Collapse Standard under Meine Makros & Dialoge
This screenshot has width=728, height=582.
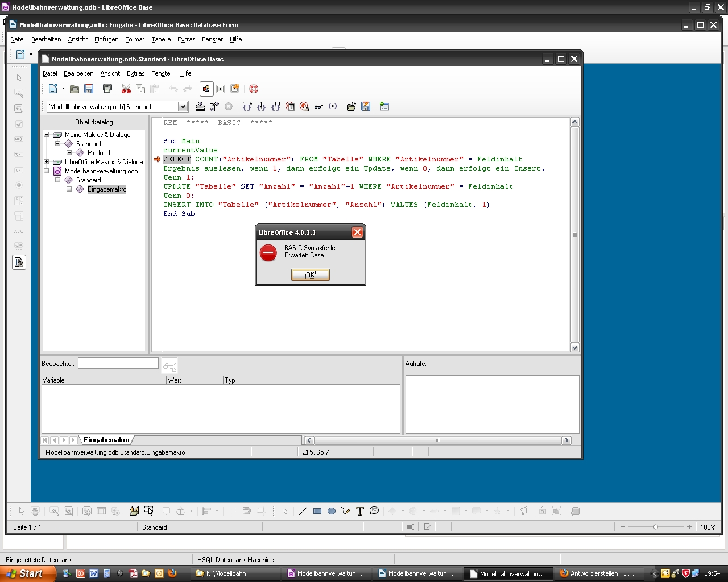(x=58, y=144)
